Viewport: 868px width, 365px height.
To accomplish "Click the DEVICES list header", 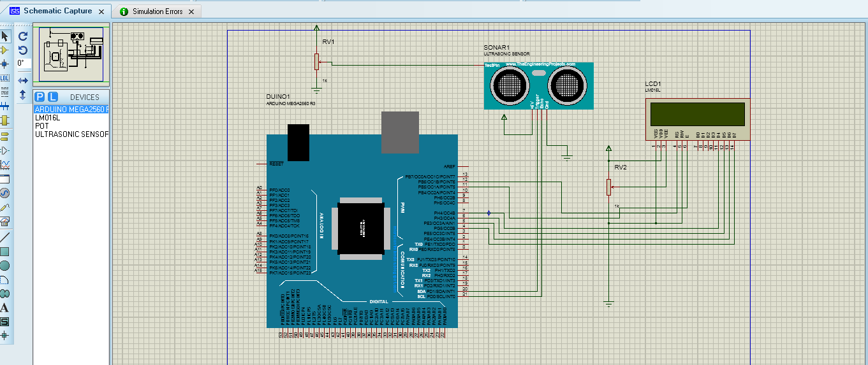I will [85, 97].
